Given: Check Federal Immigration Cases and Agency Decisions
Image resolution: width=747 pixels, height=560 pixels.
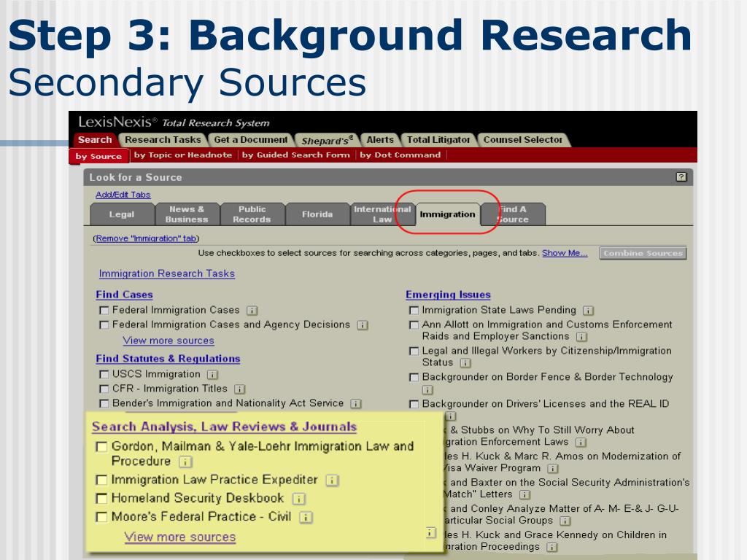Looking at the screenshot, I should click(x=104, y=325).
